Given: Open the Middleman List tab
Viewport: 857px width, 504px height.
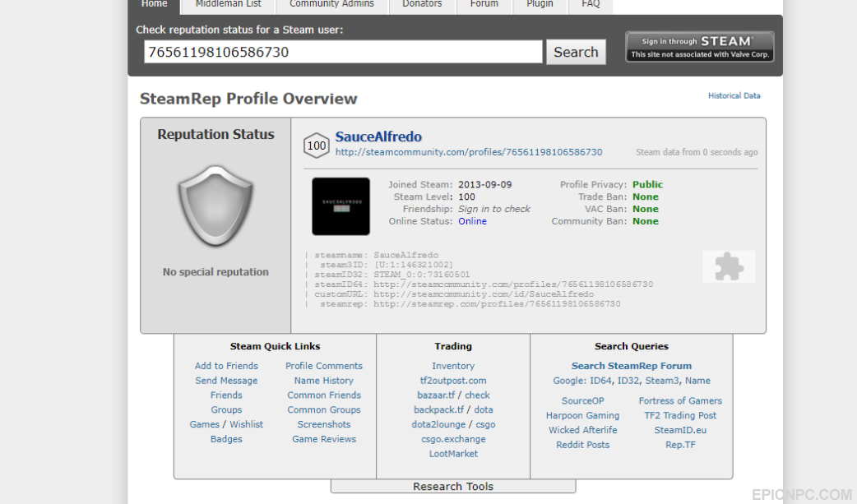Looking at the screenshot, I should 228,4.
